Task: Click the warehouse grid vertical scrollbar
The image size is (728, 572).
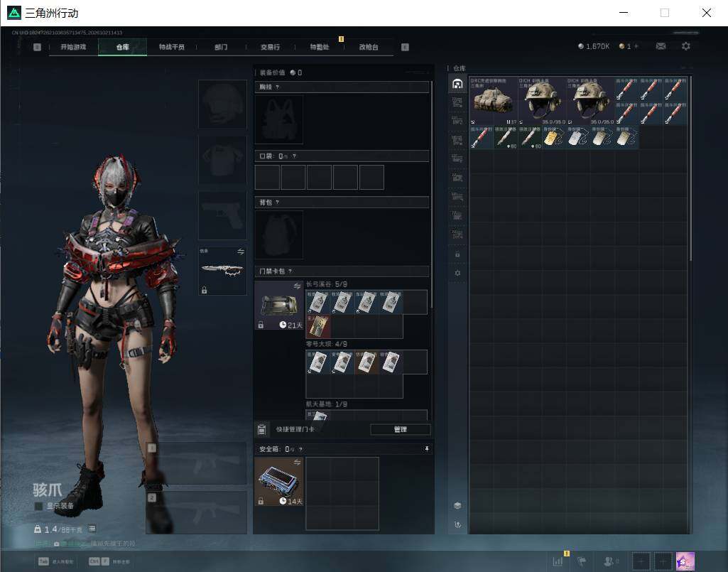Action: pos(690,168)
